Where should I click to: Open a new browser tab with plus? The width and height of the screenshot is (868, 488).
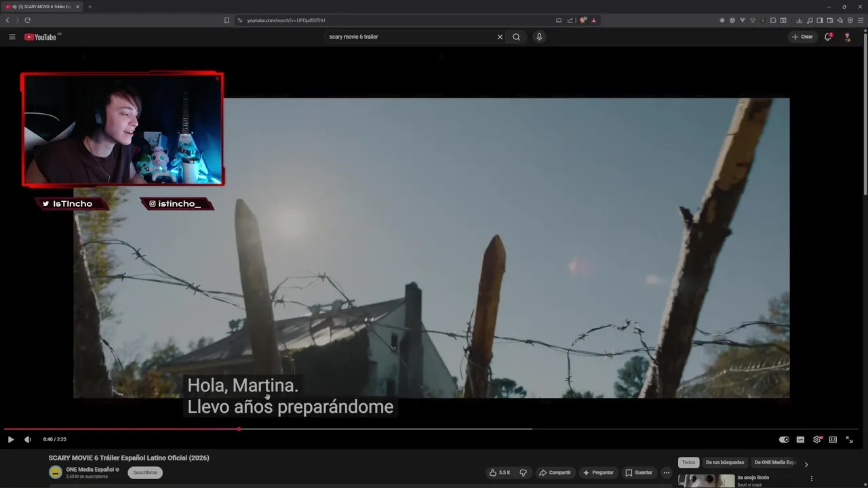(x=90, y=7)
